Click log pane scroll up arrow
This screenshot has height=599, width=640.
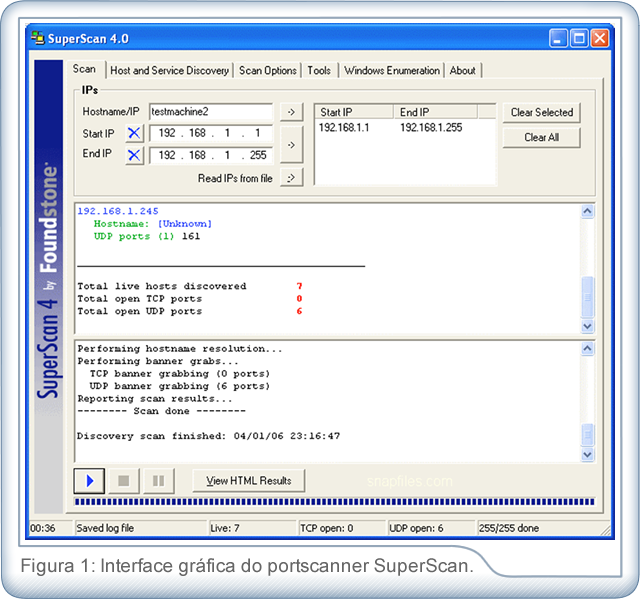click(587, 348)
